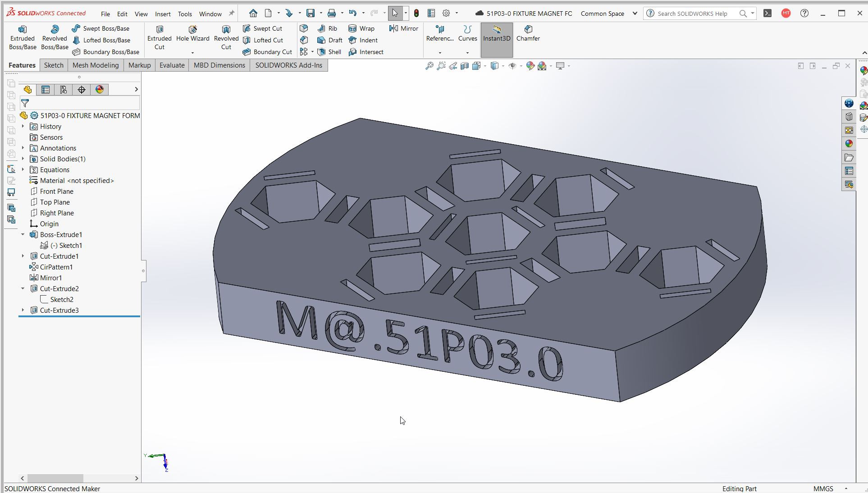Activate the Mirror feature tool

coord(404,28)
